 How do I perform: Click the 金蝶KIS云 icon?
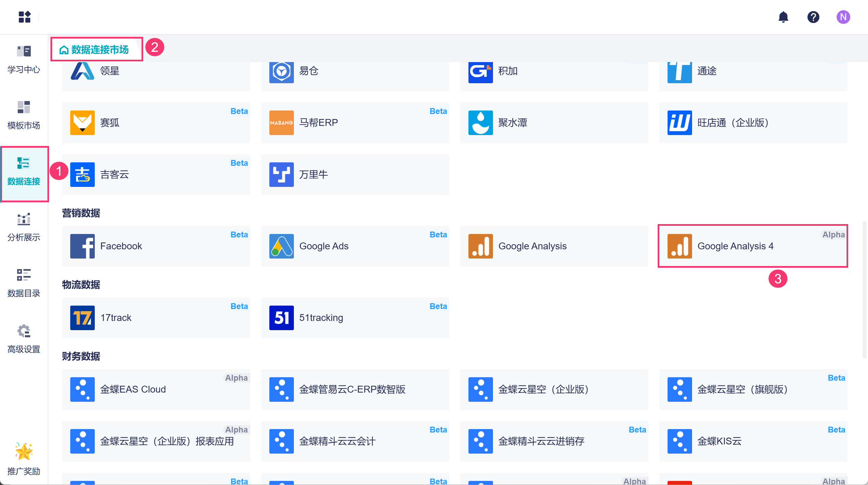point(680,441)
